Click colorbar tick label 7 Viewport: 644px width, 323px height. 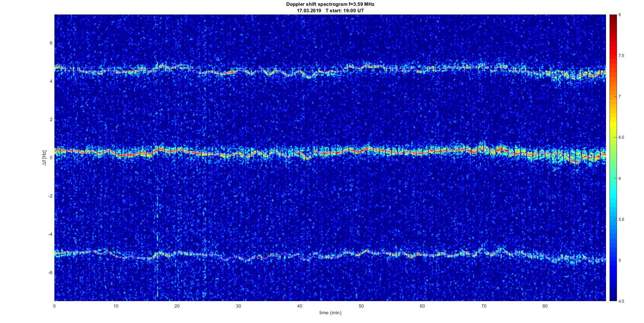pos(620,97)
